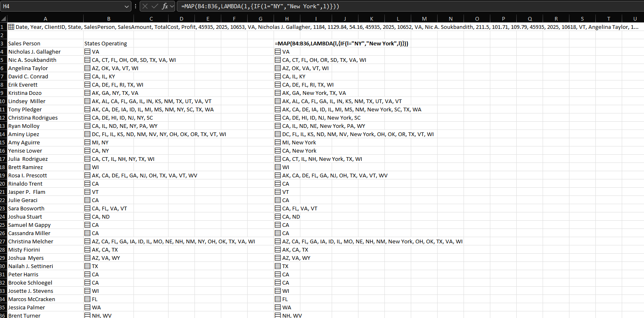Select column U header
The height and width of the screenshot is (318, 644).
635,19
